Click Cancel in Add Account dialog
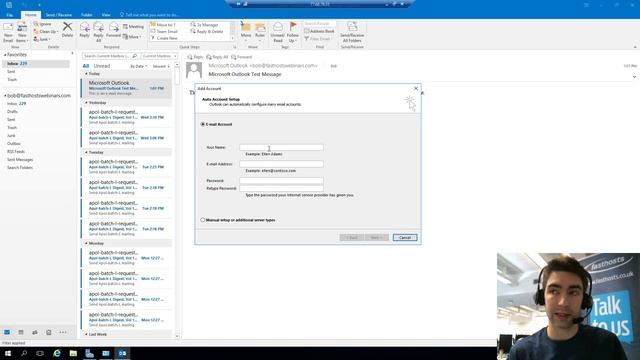The height and width of the screenshot is (360, 640). pyautogui.click(x=405, y=238)
